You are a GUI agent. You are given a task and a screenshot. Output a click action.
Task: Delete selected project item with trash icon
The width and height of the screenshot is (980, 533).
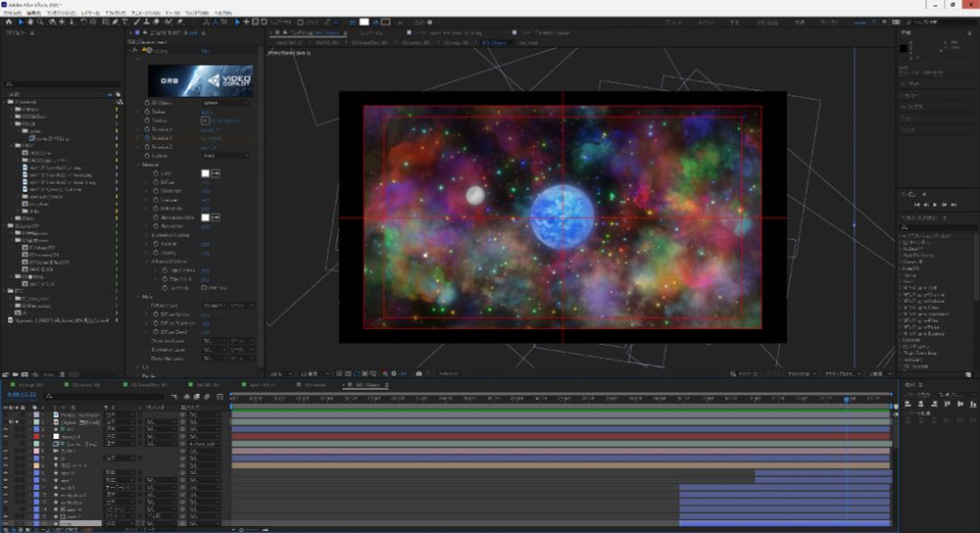(62, 374)
